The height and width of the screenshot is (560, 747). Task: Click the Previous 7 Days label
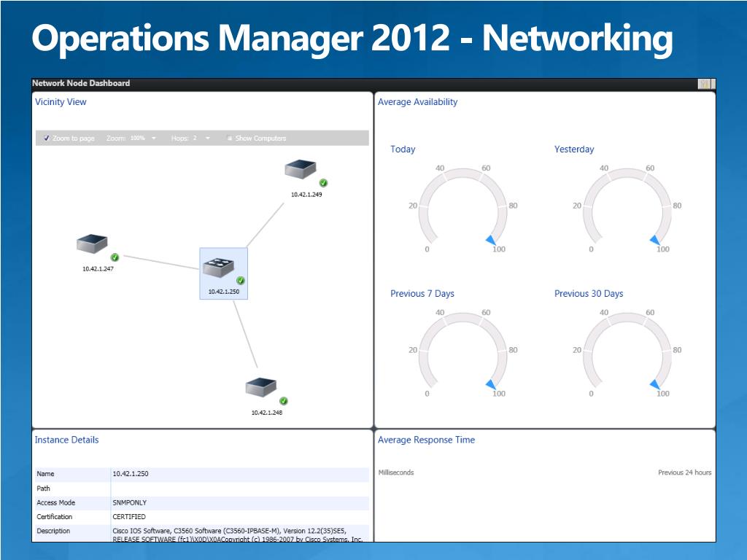[x=422, y=294]
